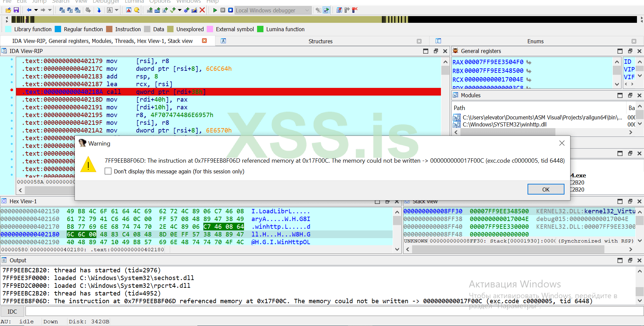Viewport: 644px width, 326px height.
Task: Click the convert to code icon
Action: click(x=150, y=10)
